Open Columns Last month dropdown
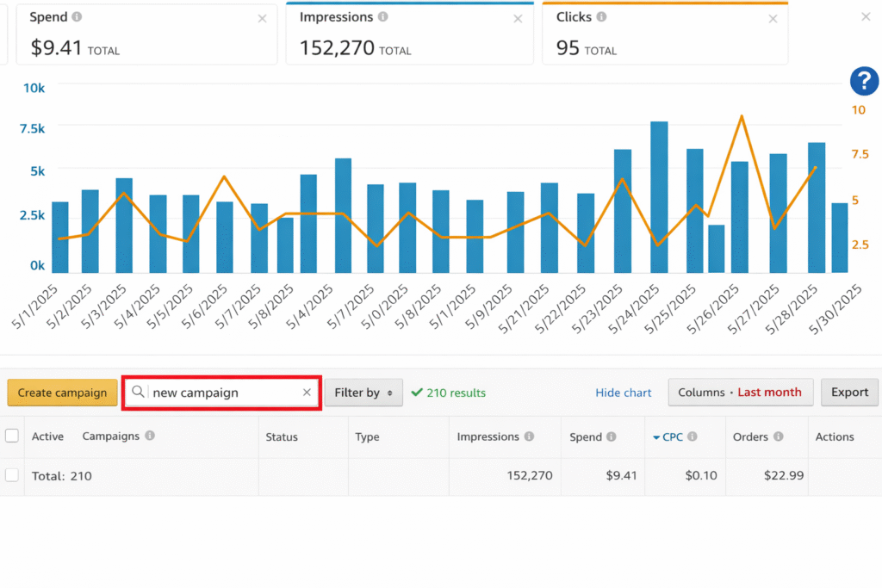 coord(740,393)
